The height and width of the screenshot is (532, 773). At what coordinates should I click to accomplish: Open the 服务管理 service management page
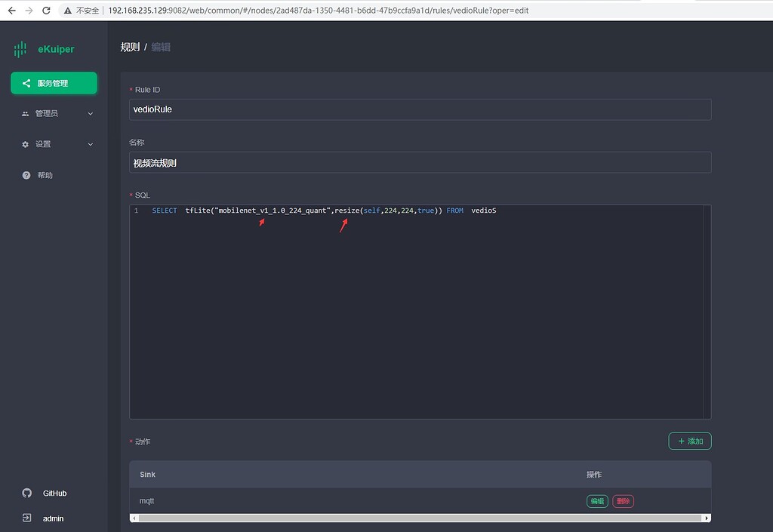54,83
